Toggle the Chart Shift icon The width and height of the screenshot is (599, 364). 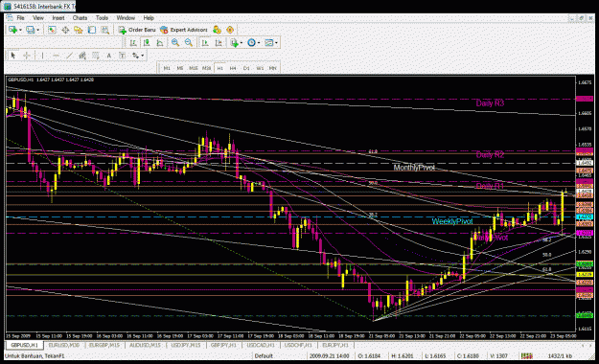[219, 43]
